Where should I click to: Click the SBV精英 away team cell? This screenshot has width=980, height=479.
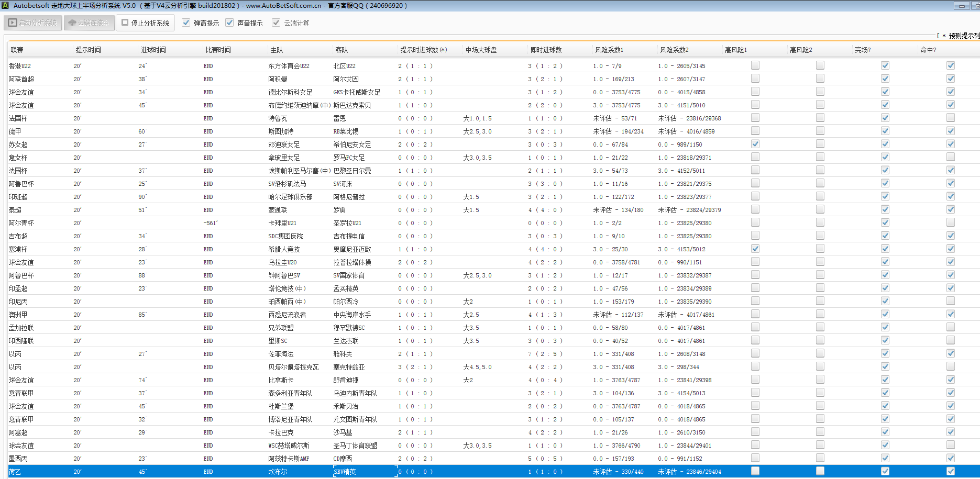click(x=345, y=472)
